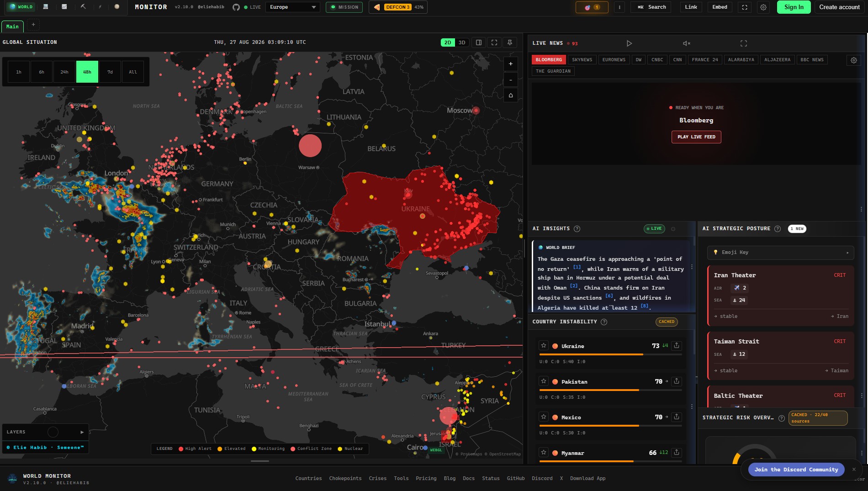Open the pickaxe commodity variant icon
Image resolution: width=868 pixels, height=491 pixels.
click(x=83, y=7)
